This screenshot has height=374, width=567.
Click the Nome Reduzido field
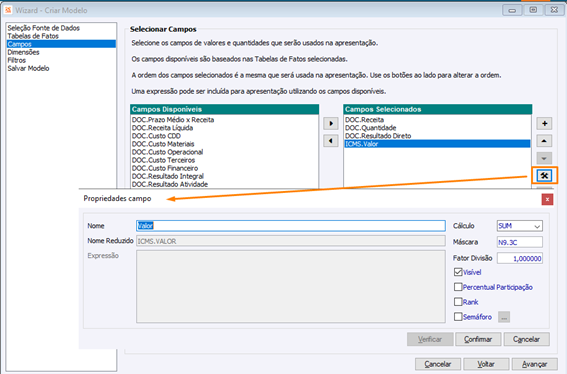click(x=291, y=241)
